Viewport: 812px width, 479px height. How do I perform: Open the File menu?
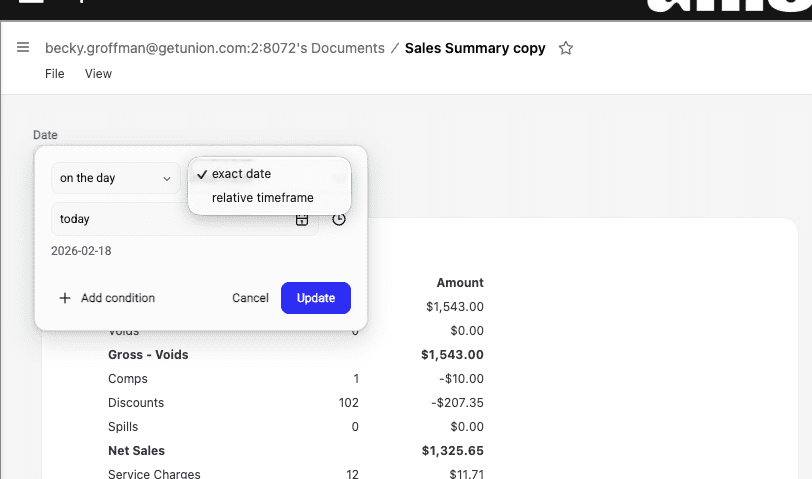coord(55,74)
